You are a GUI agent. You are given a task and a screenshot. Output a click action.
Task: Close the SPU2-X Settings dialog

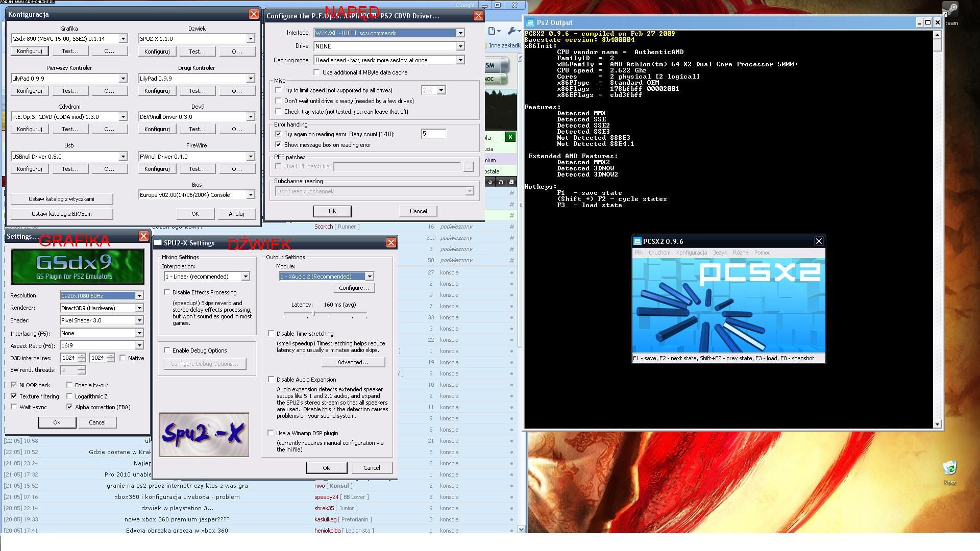(391, 243)
